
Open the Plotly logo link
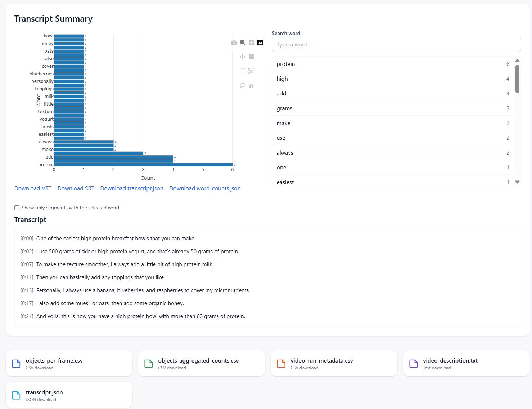260,43
